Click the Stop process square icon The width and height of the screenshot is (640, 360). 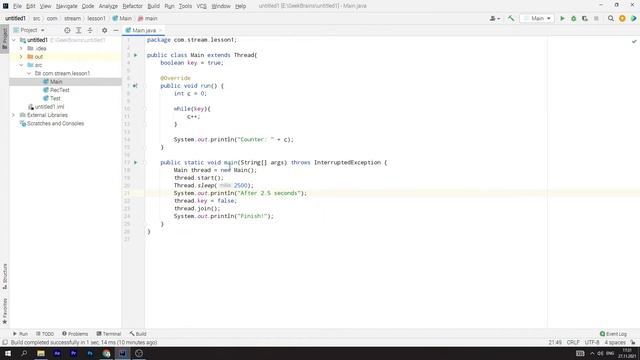tap(596, 18)
